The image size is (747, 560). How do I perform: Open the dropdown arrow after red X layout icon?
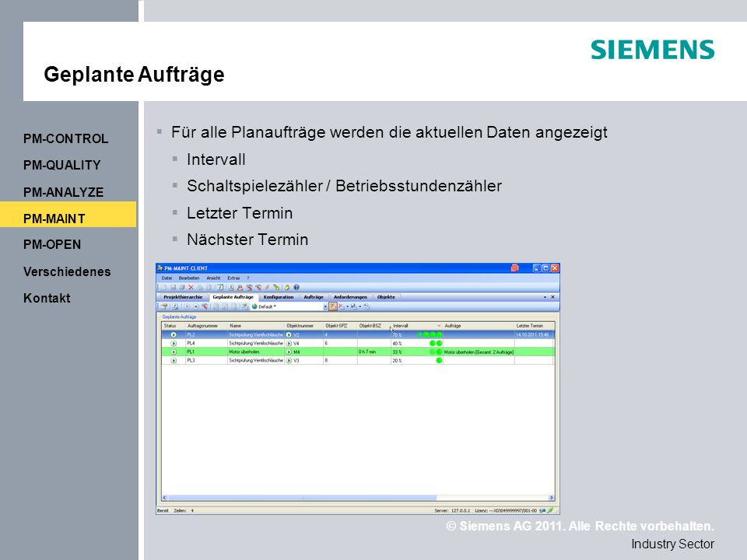[x=348, y=306]
